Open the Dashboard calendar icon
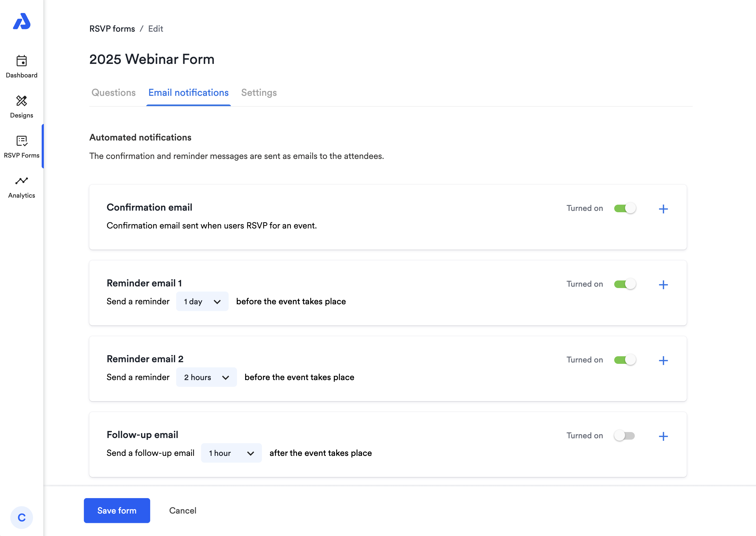 click(x=22, y=61)
